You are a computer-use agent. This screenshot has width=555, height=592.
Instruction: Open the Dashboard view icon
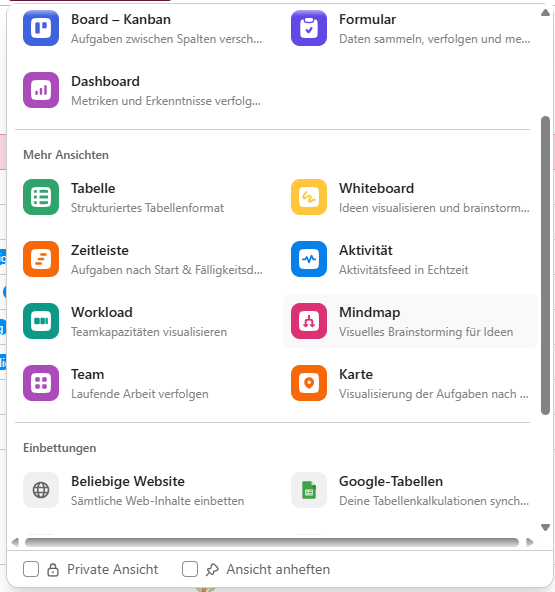[x=41, y=90]
